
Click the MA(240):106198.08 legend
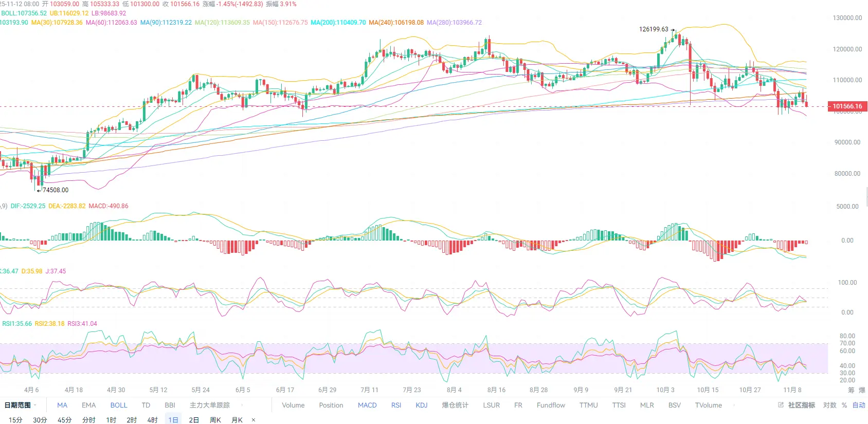[396, 23]
